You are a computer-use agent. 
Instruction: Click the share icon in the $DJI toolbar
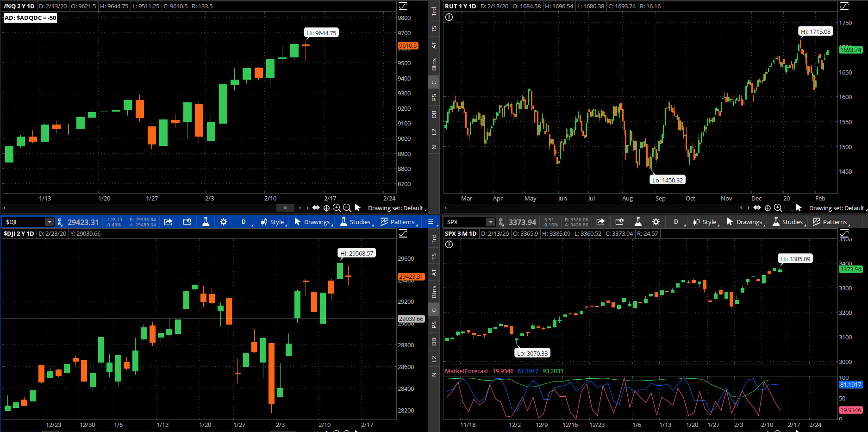click(169, 222)
